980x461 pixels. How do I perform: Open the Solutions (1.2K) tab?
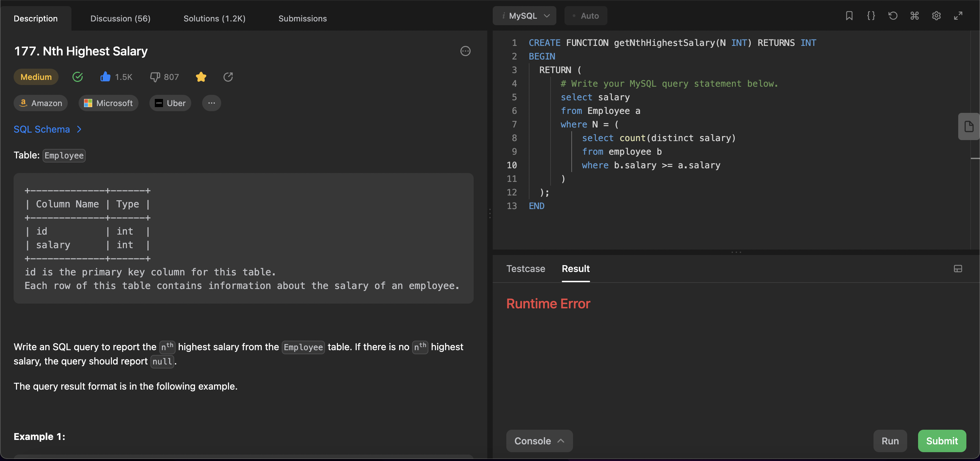214,18
